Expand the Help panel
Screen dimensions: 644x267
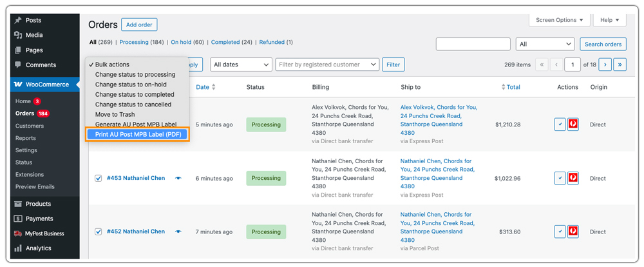(609, 20)
